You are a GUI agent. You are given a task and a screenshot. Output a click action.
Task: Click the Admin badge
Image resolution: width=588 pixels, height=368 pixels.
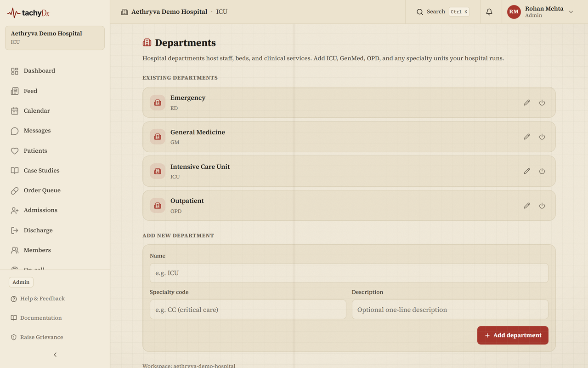click(x=21, y=282)
